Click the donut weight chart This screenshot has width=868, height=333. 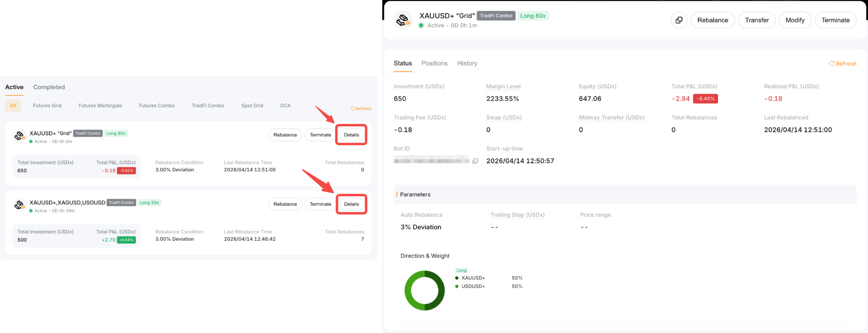pos(425,290)
